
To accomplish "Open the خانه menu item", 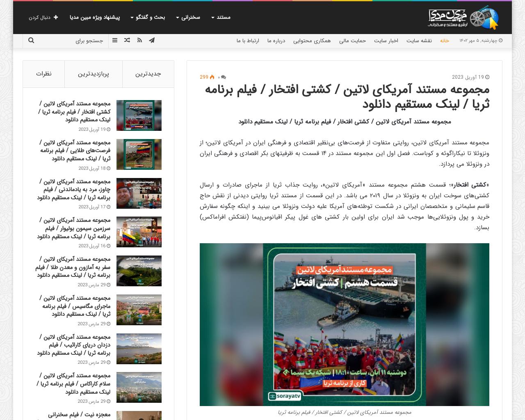I will (444, 40).
